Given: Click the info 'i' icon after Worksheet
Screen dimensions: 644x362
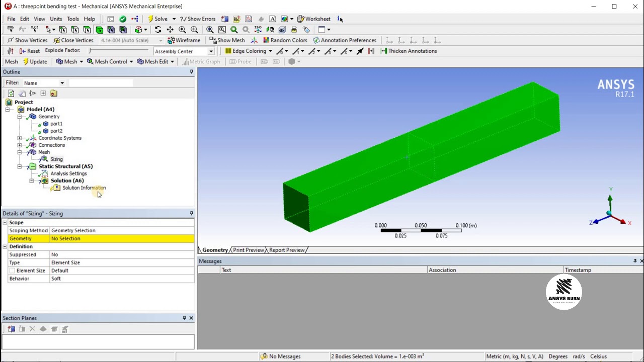Looking at the screenshot, I should [x=340, y=19].
